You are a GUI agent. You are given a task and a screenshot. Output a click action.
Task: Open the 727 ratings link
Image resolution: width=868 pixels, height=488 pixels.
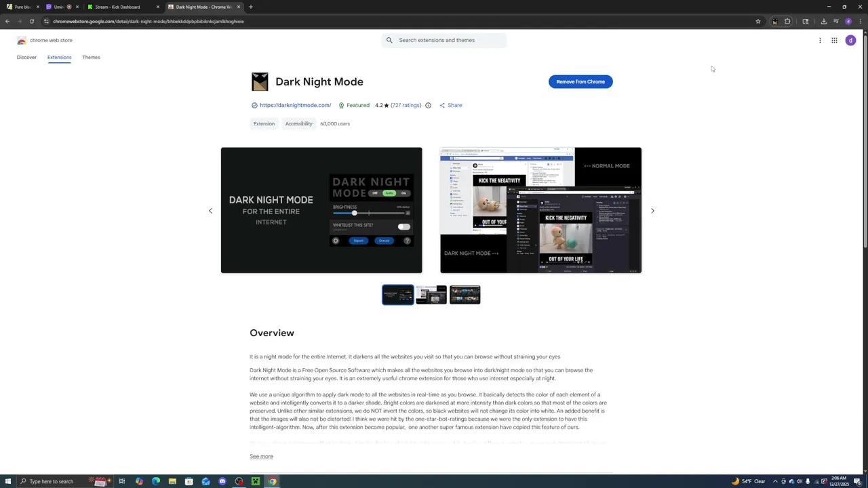point(406,105)
